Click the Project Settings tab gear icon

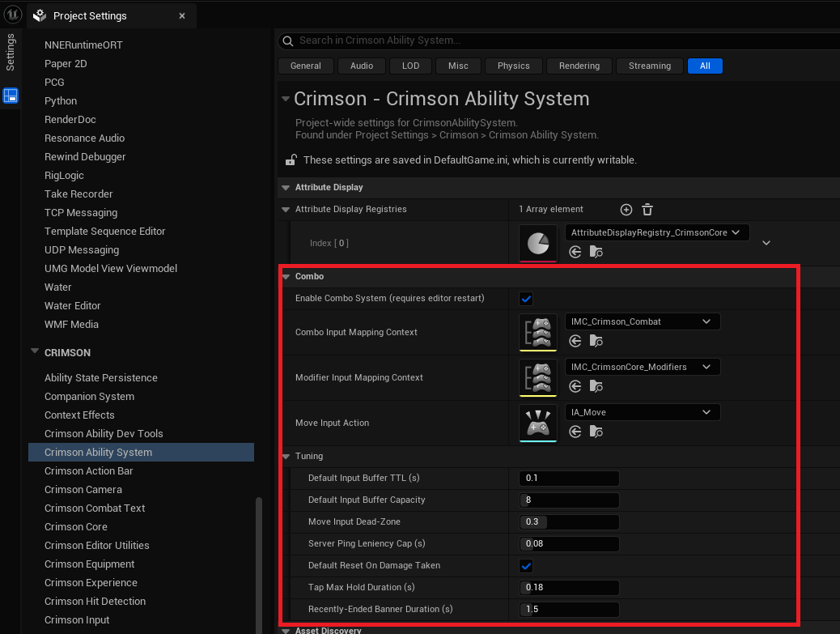(40, 15)
